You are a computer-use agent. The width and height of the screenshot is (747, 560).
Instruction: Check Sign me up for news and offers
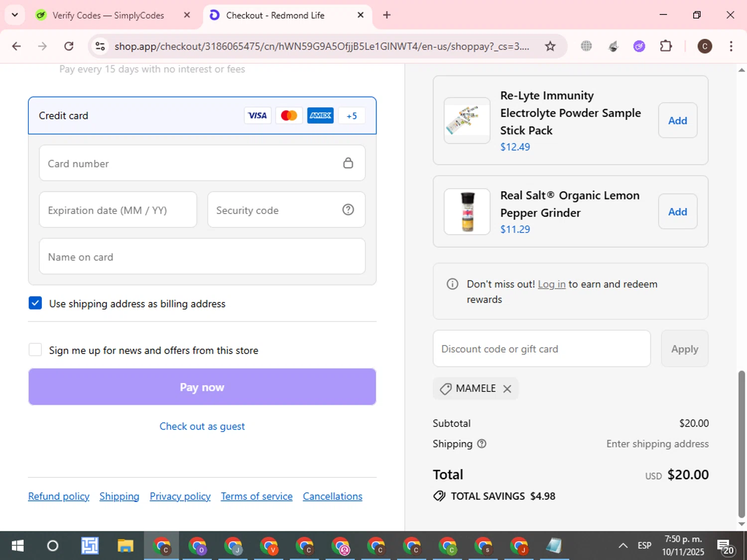(35, 350)
